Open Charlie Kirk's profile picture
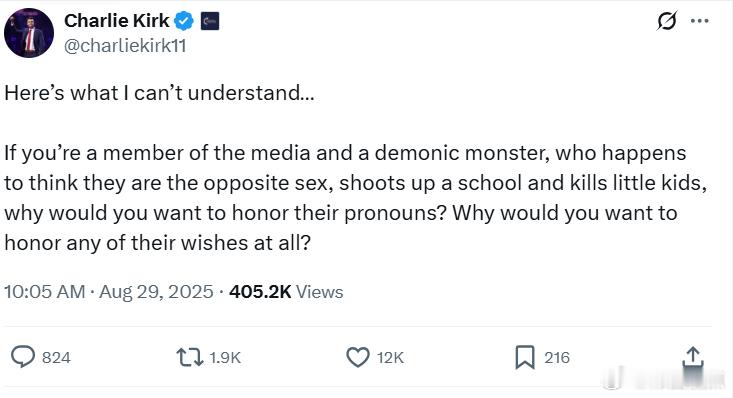The width and height of the screenshot is (733, 398). [29, 33]
